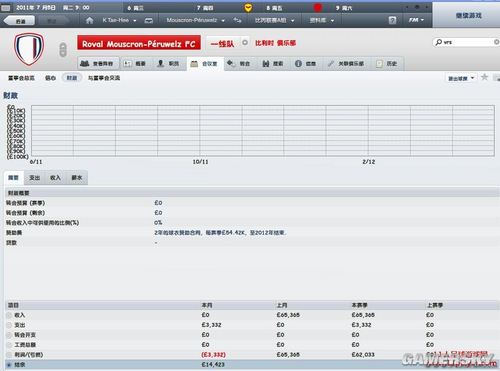Image resolution: width=500 pixels, height=371 pixels.
Task: Click the 后退 (Back) navigation button
Action: pyautogui.click(x=19, y=21)
